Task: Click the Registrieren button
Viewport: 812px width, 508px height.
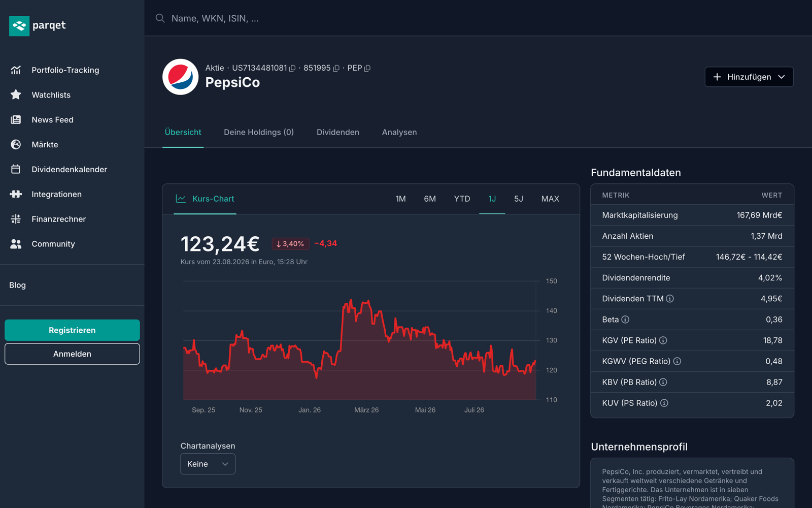Action: tap(72, 330)
